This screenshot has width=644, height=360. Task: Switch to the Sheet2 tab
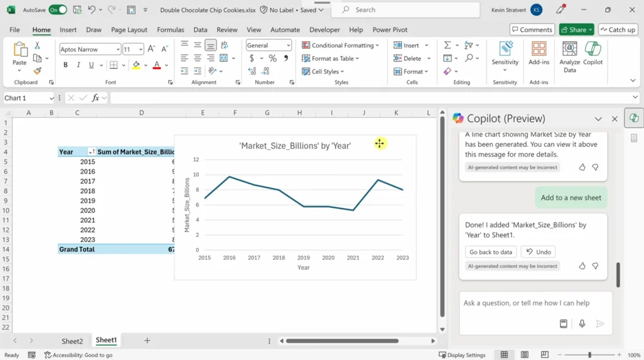(x=72, y=341)
